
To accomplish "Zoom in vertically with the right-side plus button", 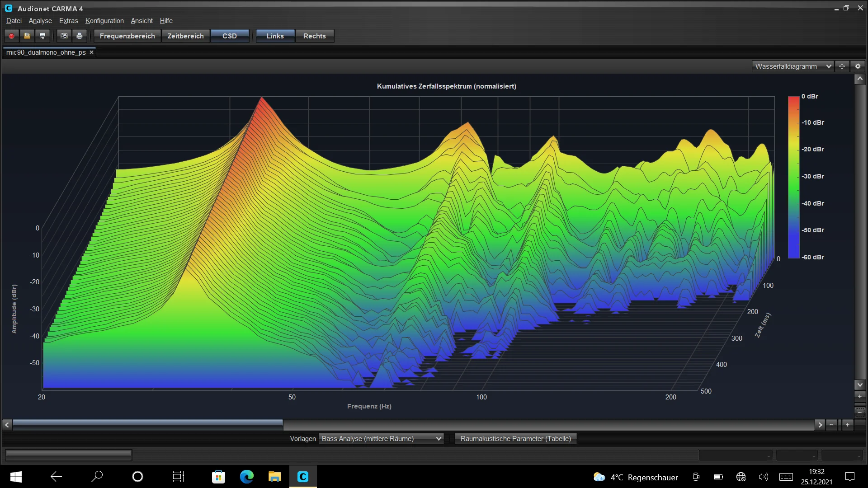I will click(860, 396).
